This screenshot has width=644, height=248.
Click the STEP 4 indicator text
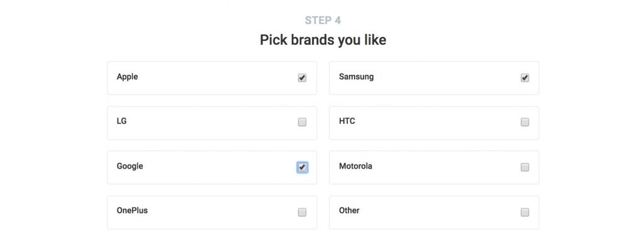(x=323, y=20)
